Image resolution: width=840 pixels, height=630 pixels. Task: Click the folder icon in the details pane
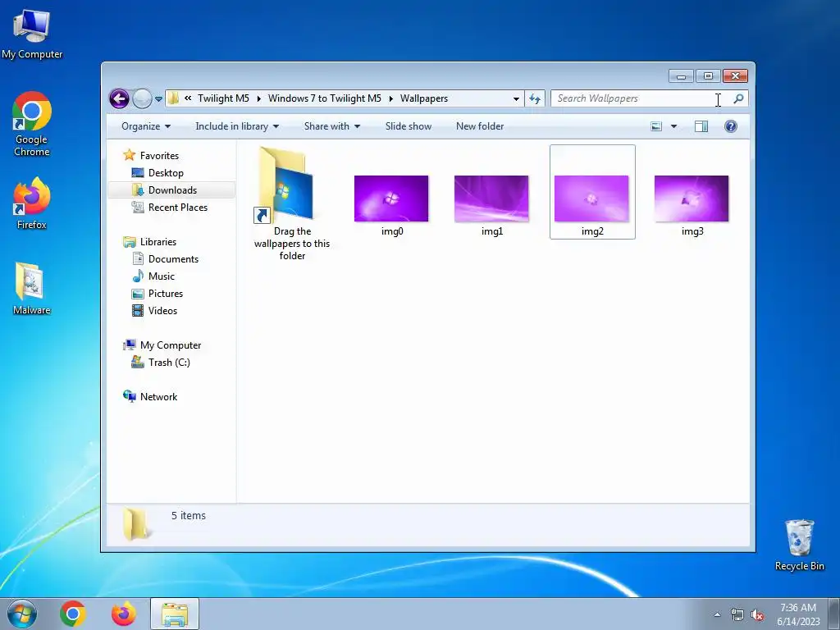[135, 523]
